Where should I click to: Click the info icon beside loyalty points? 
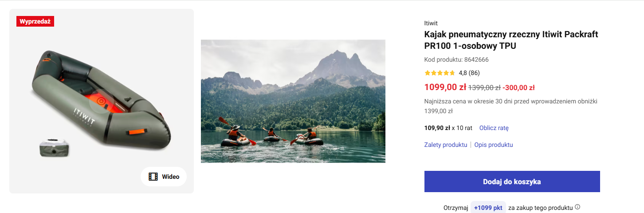tap(577, 207)
